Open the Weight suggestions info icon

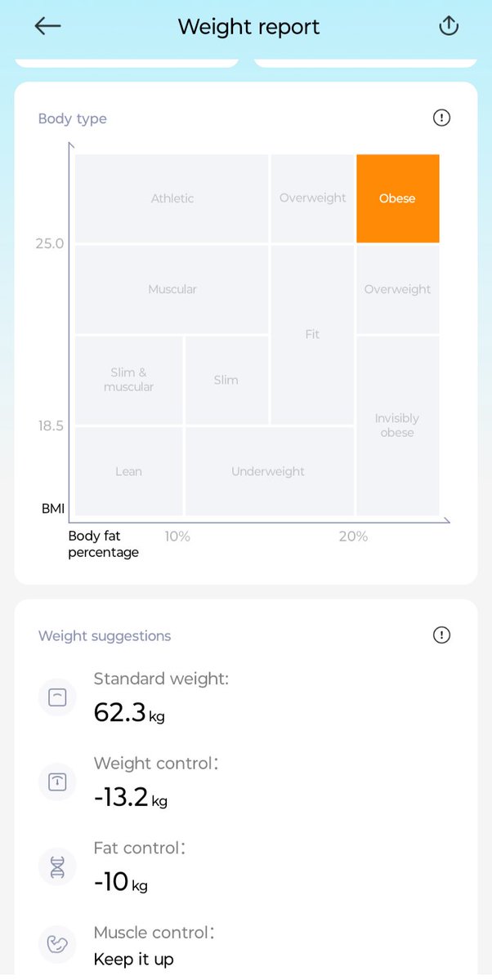coord(441,635)
